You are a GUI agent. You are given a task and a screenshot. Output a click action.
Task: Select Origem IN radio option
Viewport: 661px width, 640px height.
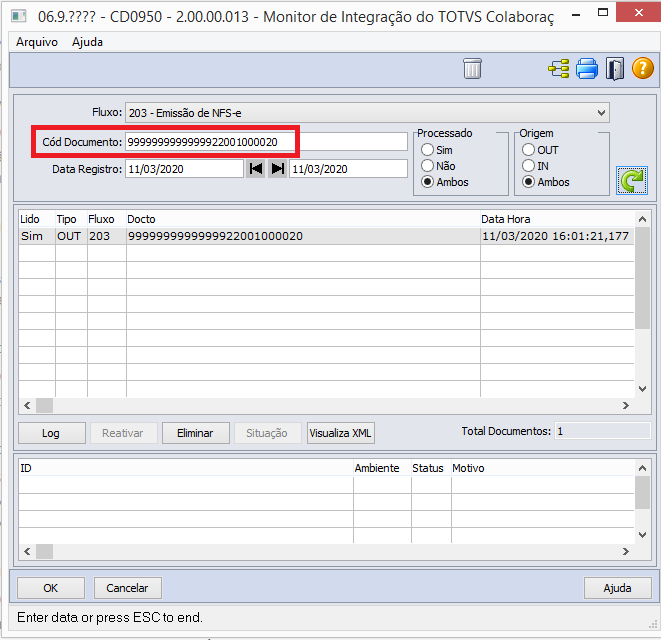528,165
